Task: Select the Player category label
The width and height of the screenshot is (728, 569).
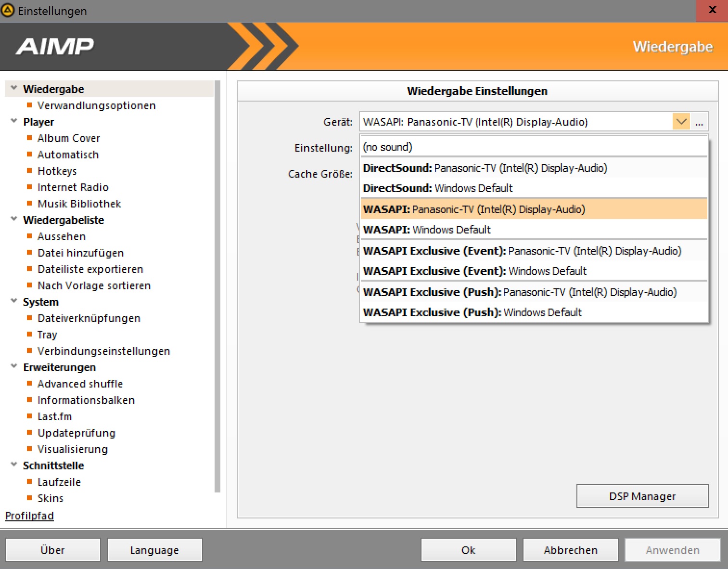Action: click(x=38, y=122)
